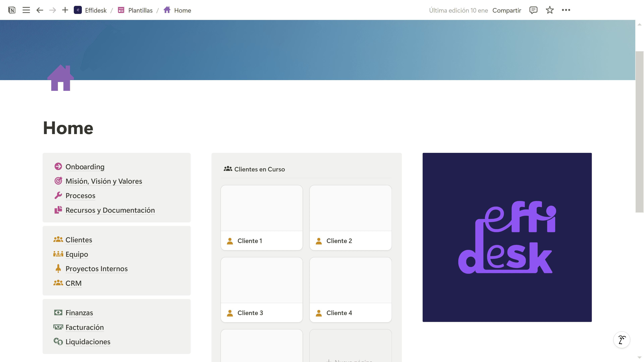644x362 pixels.
Task: Click the Notion logo icon
Action: (x=12, y=10)
